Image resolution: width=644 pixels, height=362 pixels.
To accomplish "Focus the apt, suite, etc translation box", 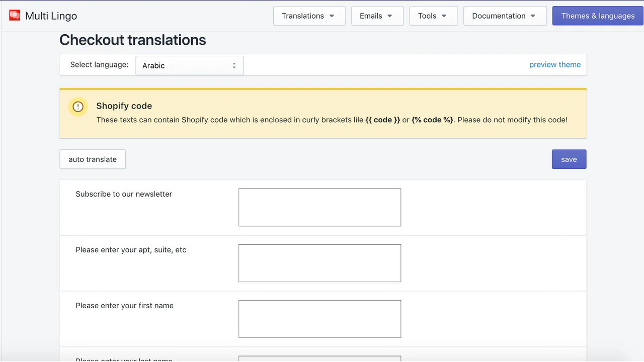I will click(x=319, y=263).
